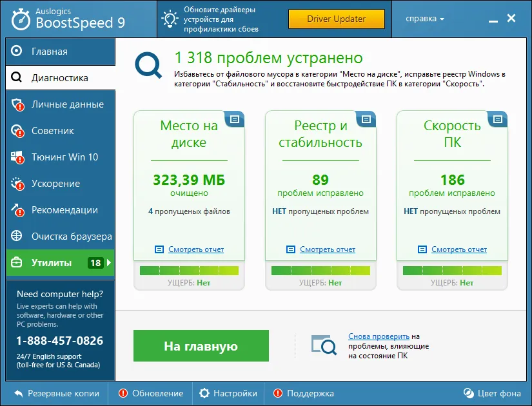This screenshot has height=406, width=532.
Task: Open the справка dropdown menu
Action: point(425,19)
